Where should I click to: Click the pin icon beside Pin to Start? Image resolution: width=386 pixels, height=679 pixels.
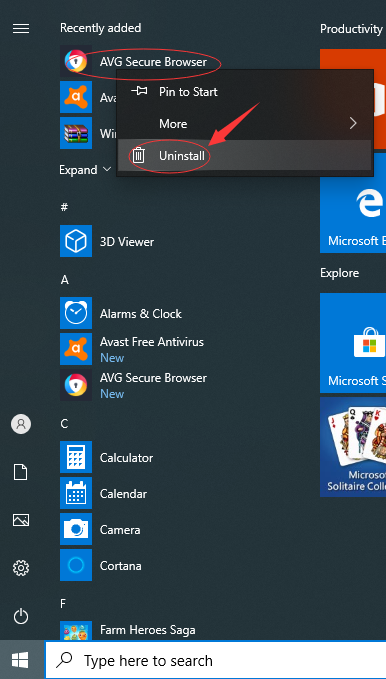click(139, 91)
